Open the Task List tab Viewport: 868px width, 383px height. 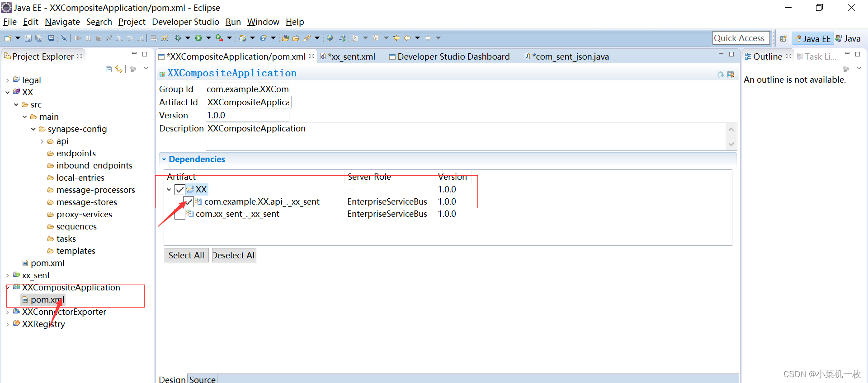point(816,56)
